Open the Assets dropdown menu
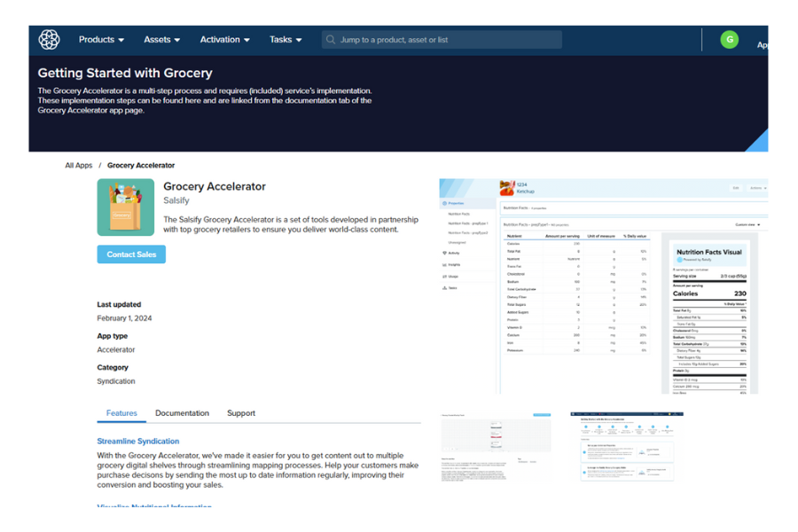Screen dimensions: 798x532 (x=161, y=40)
